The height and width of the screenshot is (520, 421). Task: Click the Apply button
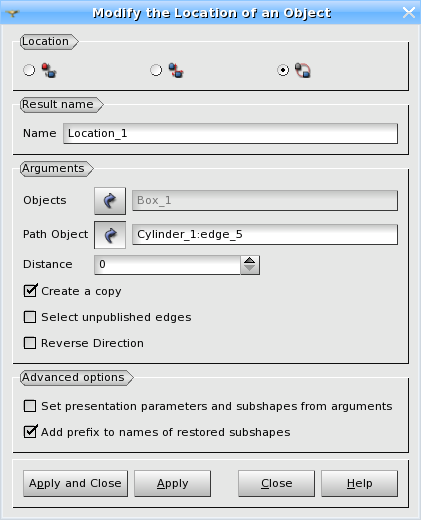click(x=173, y=483)
